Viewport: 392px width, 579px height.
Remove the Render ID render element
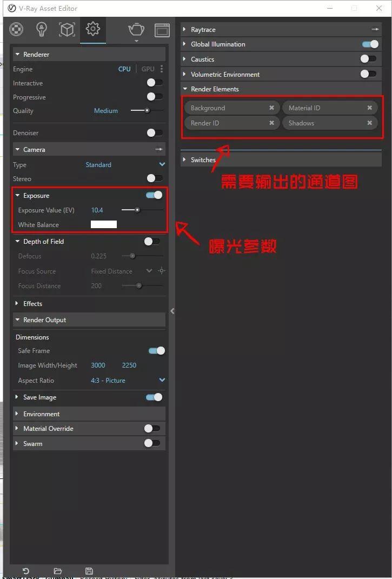(271, 123)
